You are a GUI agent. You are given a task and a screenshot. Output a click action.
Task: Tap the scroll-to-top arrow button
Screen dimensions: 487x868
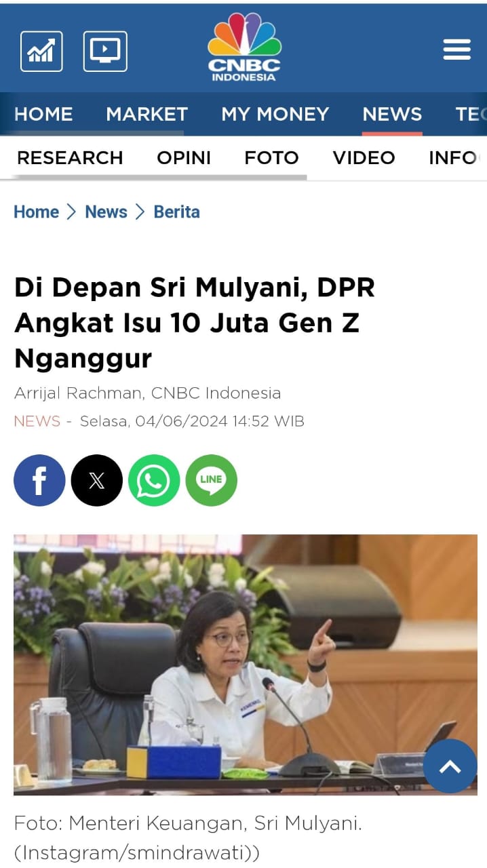pos(450,766)
